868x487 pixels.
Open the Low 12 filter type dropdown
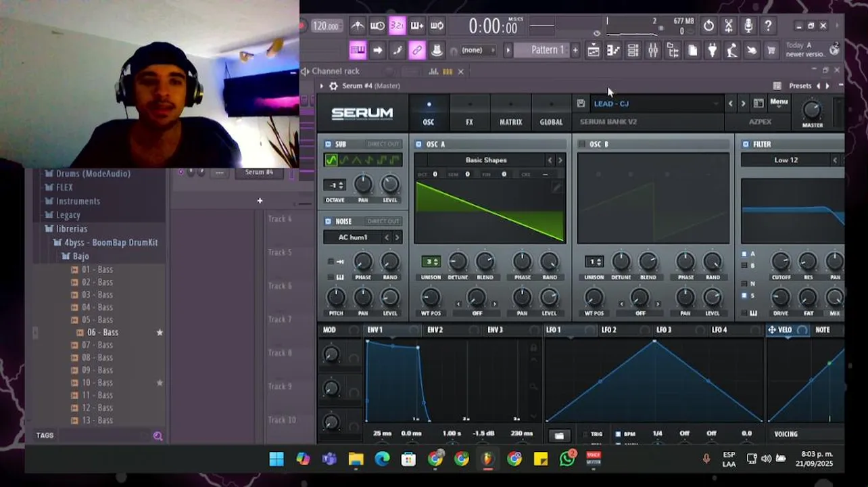point(786,160)
